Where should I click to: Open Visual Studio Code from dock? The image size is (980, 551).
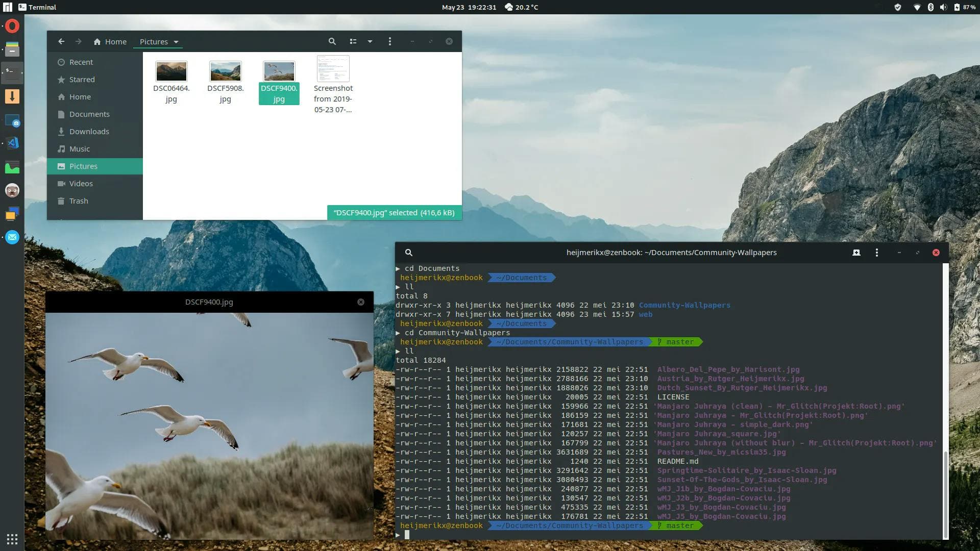click(x=12, y=143)
